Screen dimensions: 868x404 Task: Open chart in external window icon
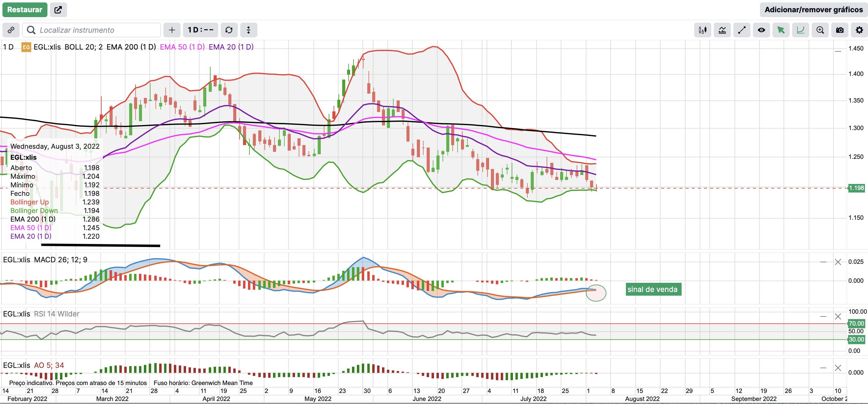click(x=58, y=10)
